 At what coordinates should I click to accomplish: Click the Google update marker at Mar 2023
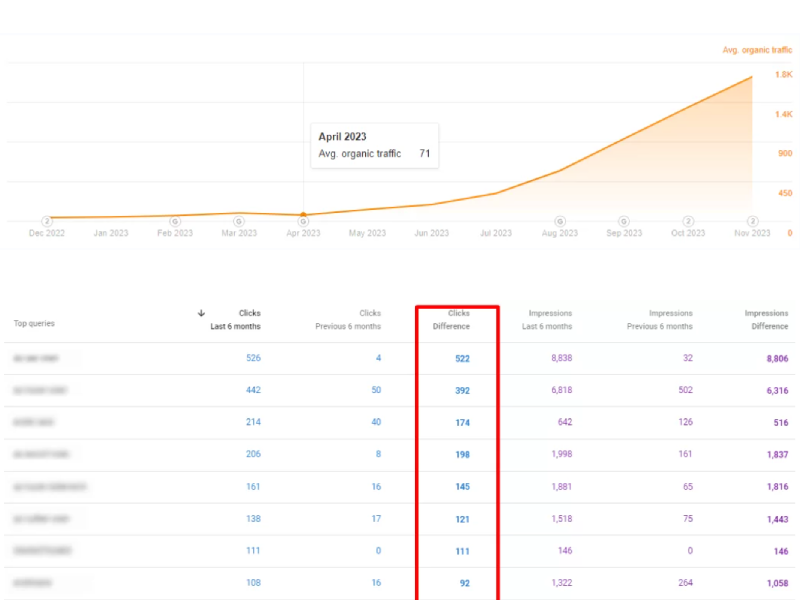click(x=239, y=221)
